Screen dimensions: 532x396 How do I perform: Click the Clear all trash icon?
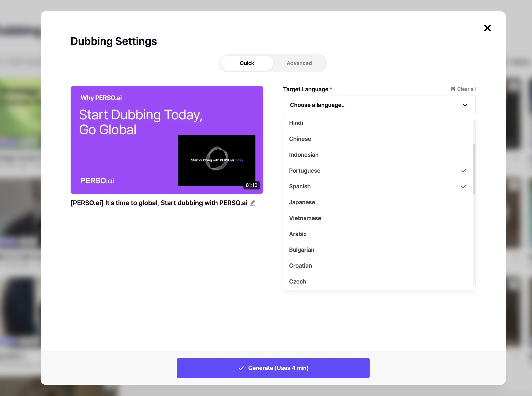[x=453, y=89]
